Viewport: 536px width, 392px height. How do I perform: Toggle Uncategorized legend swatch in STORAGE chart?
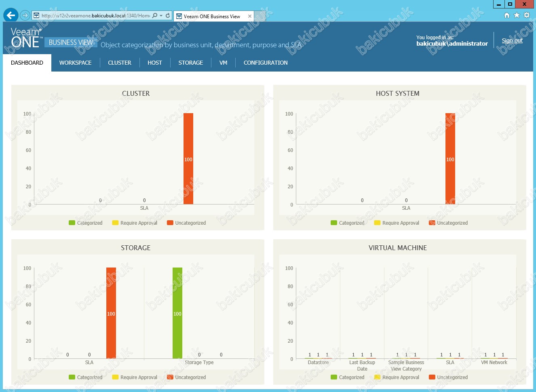pyautogui.click(x=170, y=377)
